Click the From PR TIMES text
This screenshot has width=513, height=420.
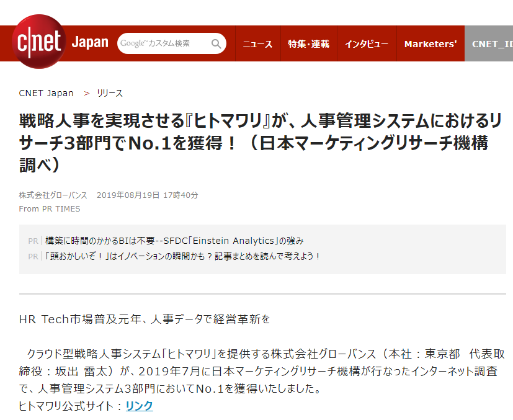point(50,208)
